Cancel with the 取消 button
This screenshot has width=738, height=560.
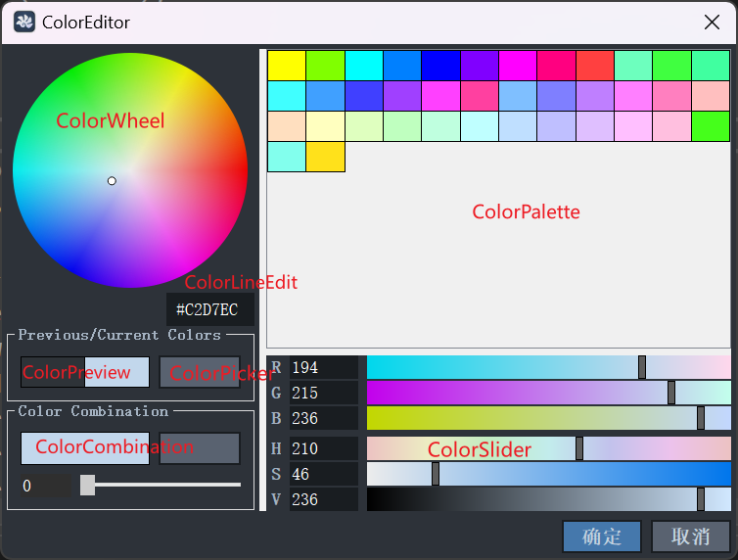click(690, 537)
